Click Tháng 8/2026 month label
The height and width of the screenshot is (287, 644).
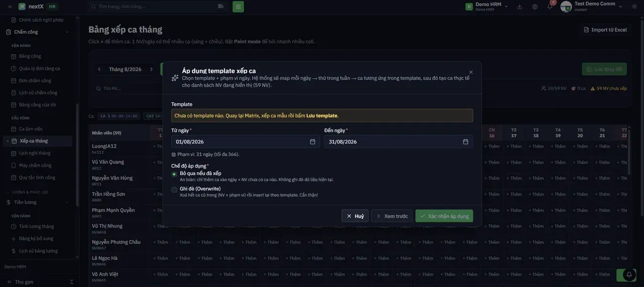pos(125,69)
